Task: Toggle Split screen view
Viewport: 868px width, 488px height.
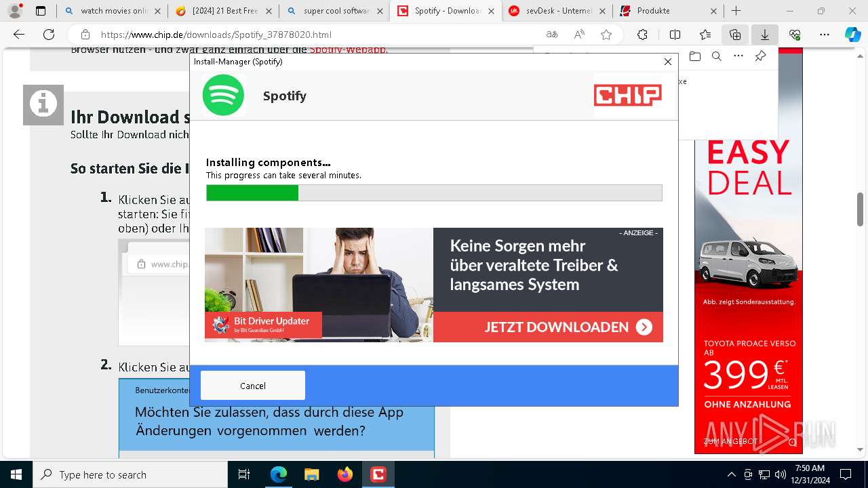Action: 675,35
